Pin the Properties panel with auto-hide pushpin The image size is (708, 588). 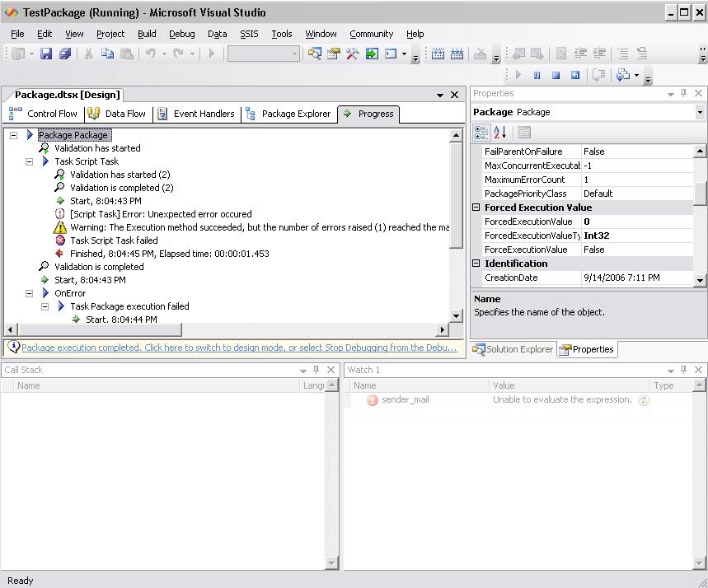(x=683, y=94)
